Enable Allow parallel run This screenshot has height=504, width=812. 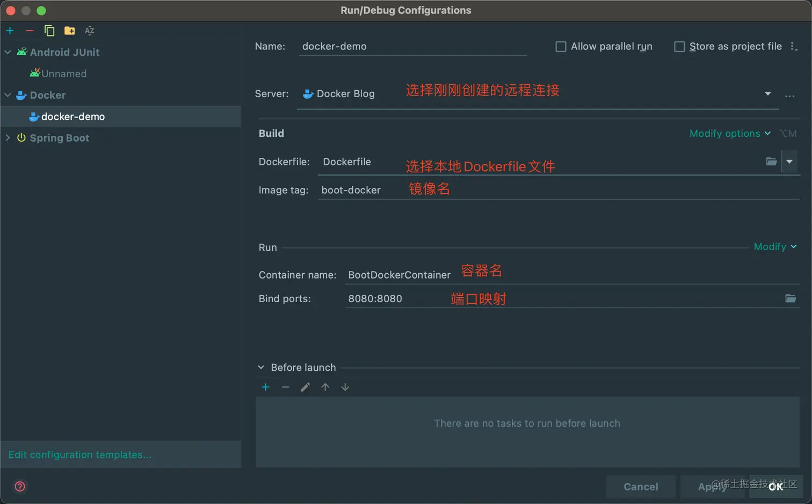pos(561,47)
